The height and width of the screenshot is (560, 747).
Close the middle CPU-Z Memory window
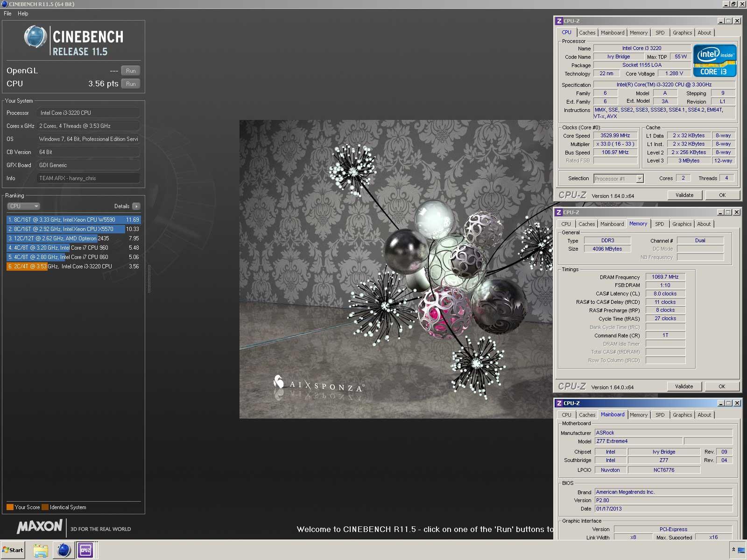(737, 212)
